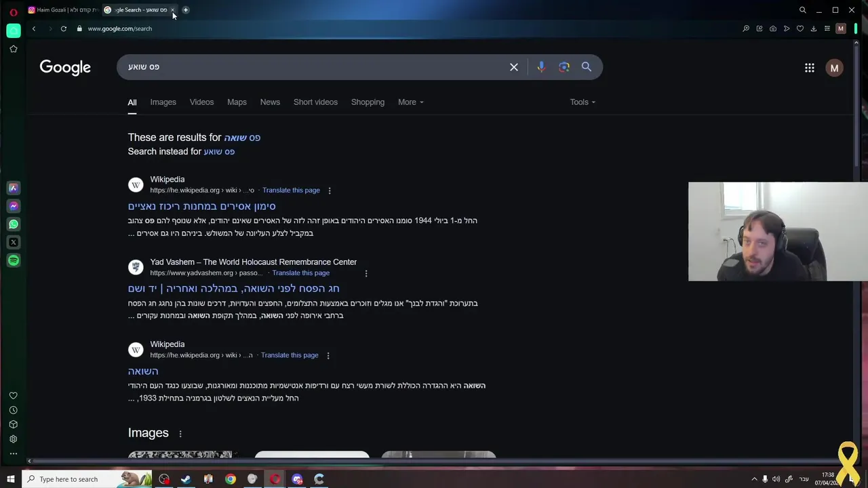Open the downloads icon in browser toolbar
868x488 pixels.
tap(814, 28)
